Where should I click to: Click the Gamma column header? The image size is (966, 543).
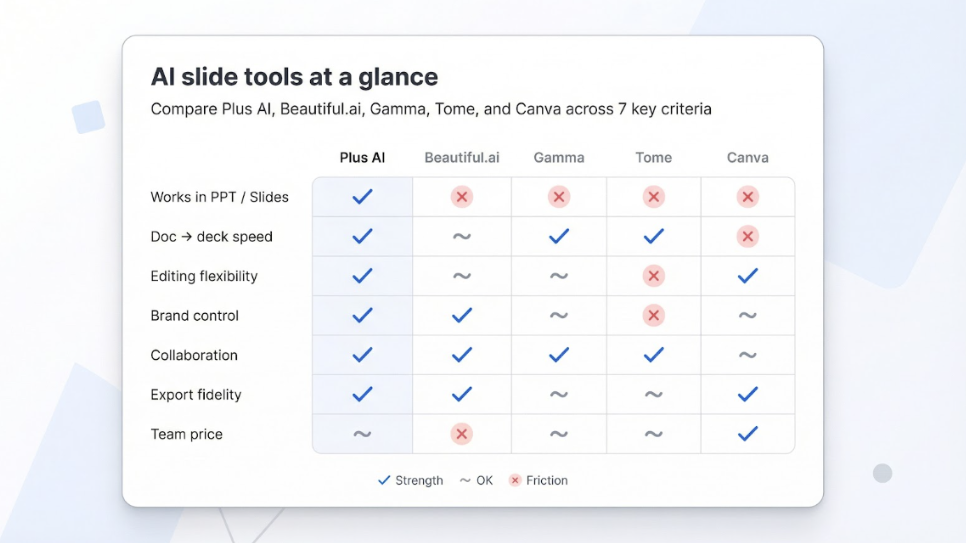coord(559,158)
